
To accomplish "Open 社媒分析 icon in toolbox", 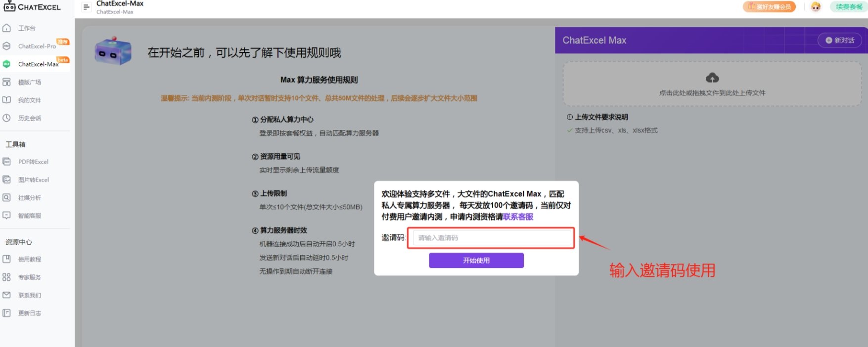I will coord(7,197).
